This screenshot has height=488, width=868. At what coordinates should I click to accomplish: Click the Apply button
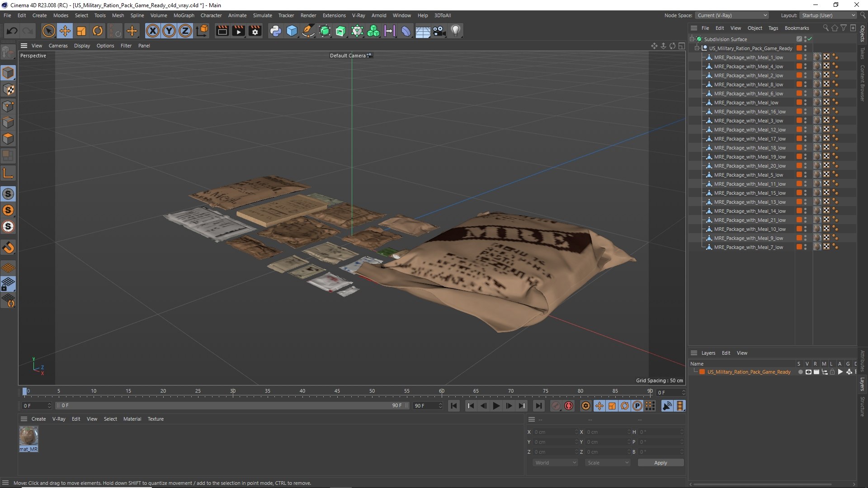point(660,463)
